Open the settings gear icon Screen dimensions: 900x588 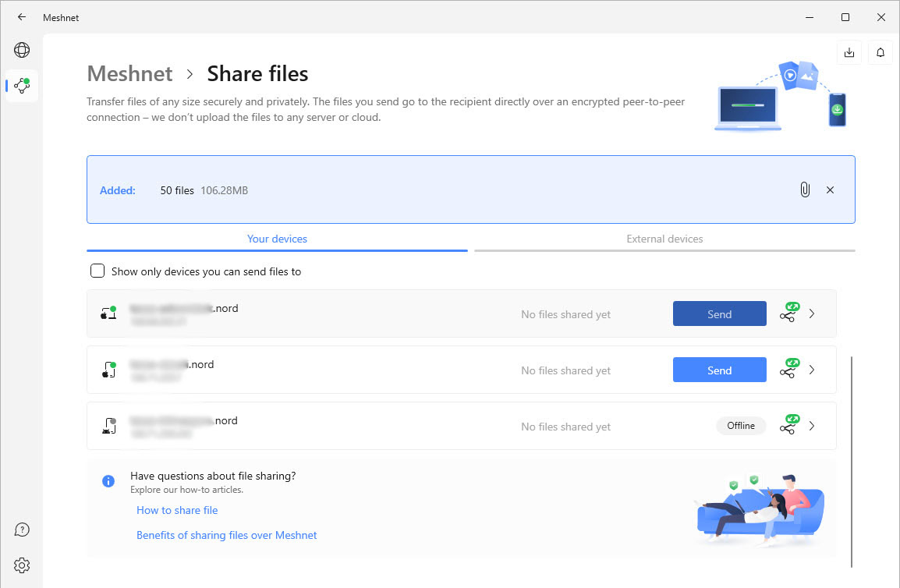[x=22, y=565]
